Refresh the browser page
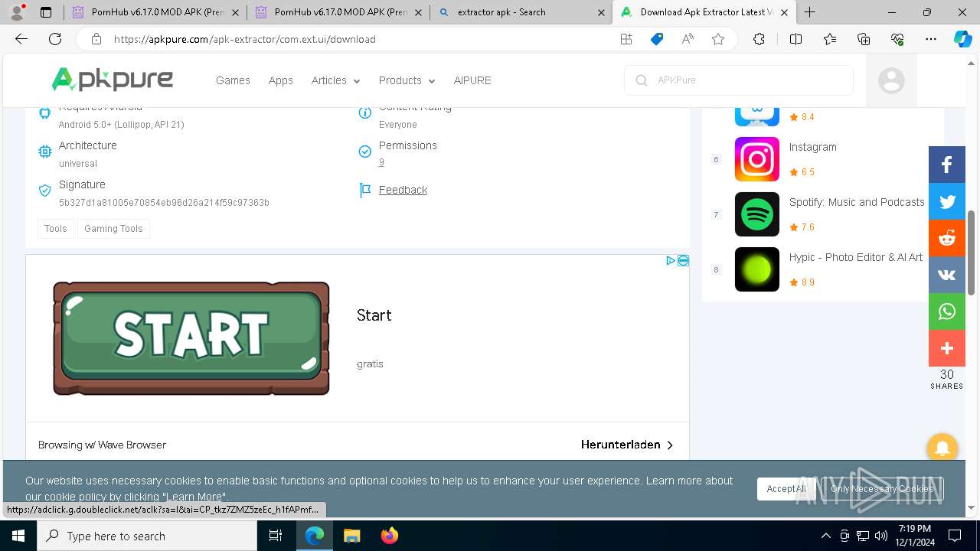Image resolution: width=980 pixels, height=551 pixels. (x=55, y=39)
